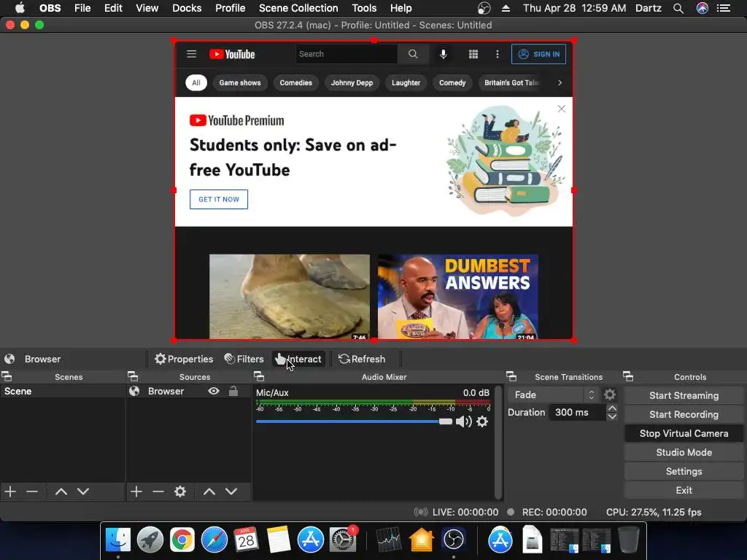Click YouTube search magnifier icon
The height and width of the screenshot is (560, 747).
(x=413, y=54)
